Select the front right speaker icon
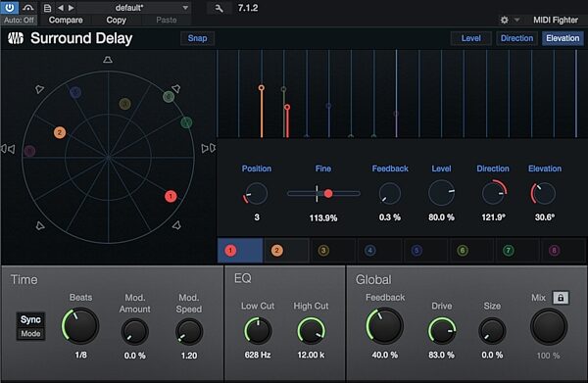This screenshot has width=588, height=383. [x=175, y=89]
